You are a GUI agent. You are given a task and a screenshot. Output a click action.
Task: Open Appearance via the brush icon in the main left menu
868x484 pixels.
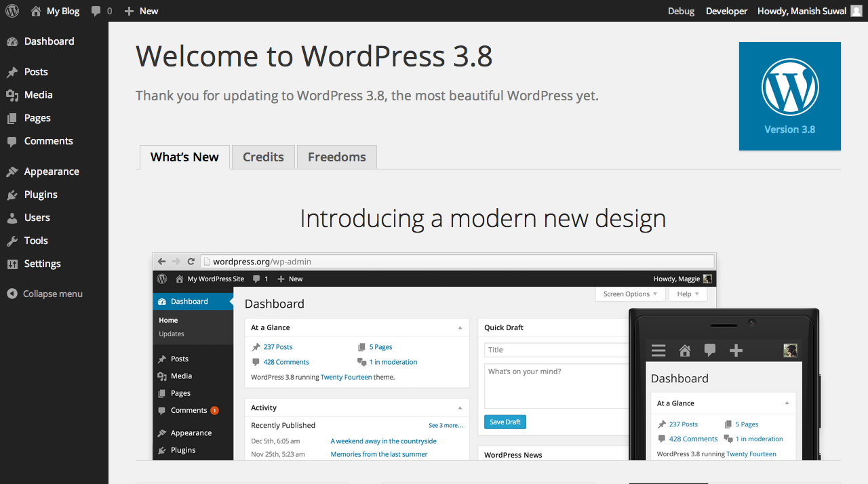[12, 172]
